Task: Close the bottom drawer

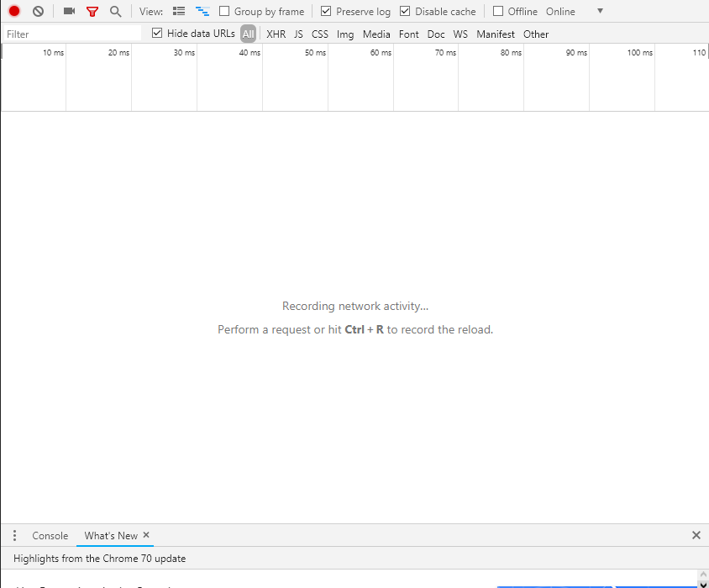Action: point(696,536)
